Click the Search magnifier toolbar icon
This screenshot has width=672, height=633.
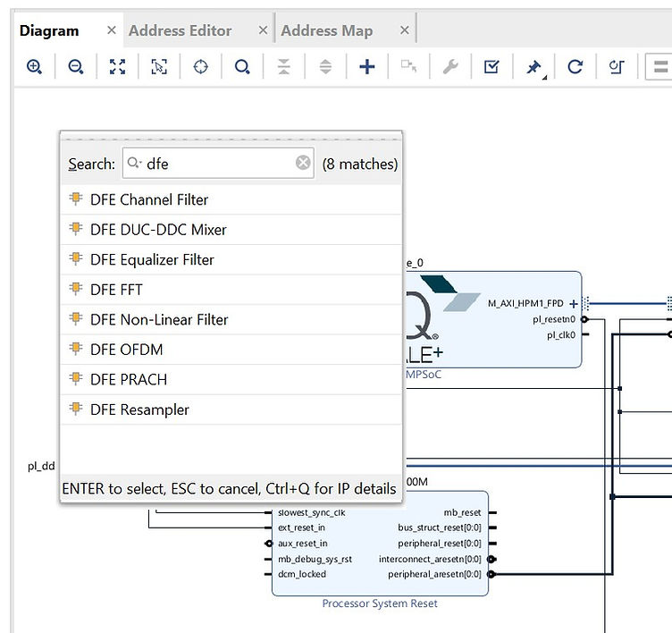click(x=242, y=67)
